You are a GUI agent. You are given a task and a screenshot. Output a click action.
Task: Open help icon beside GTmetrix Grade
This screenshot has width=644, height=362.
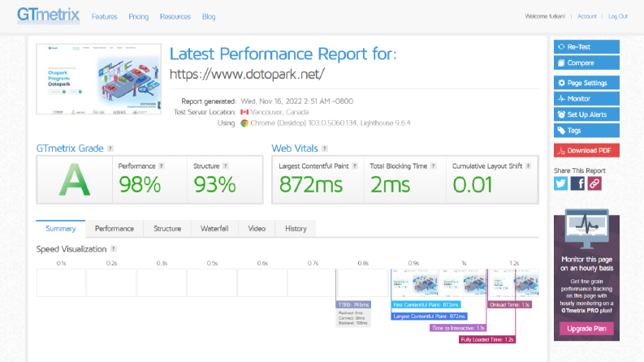[110, 149]
